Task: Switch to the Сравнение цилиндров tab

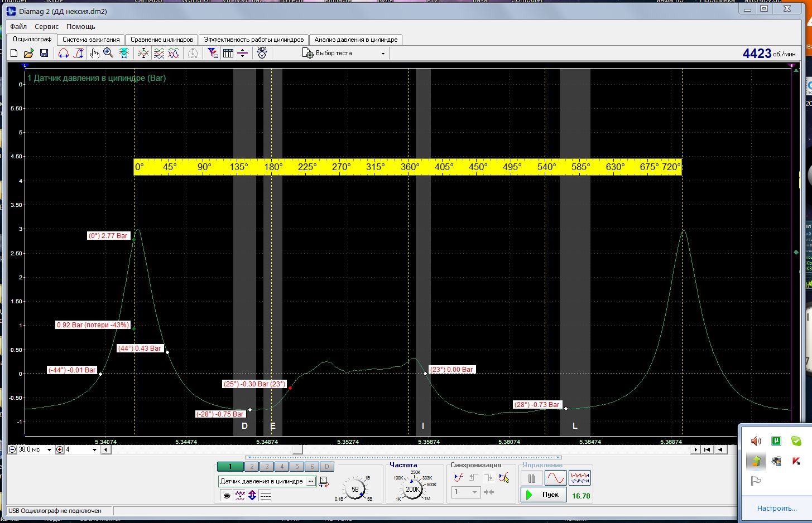Action: [162, 40]
